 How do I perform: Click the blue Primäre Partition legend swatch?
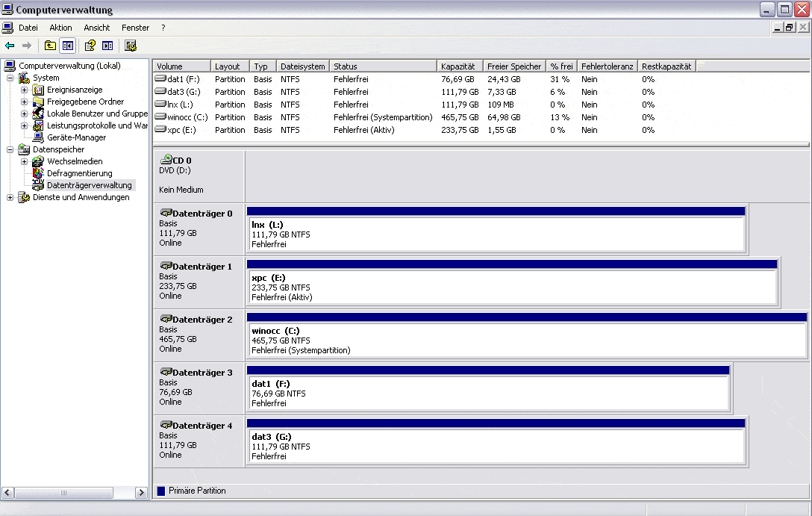(x=161, y=491)
